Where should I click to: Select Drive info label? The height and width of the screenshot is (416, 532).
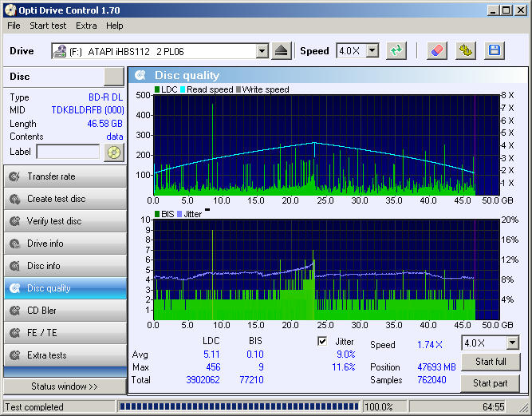pos(45,244)
